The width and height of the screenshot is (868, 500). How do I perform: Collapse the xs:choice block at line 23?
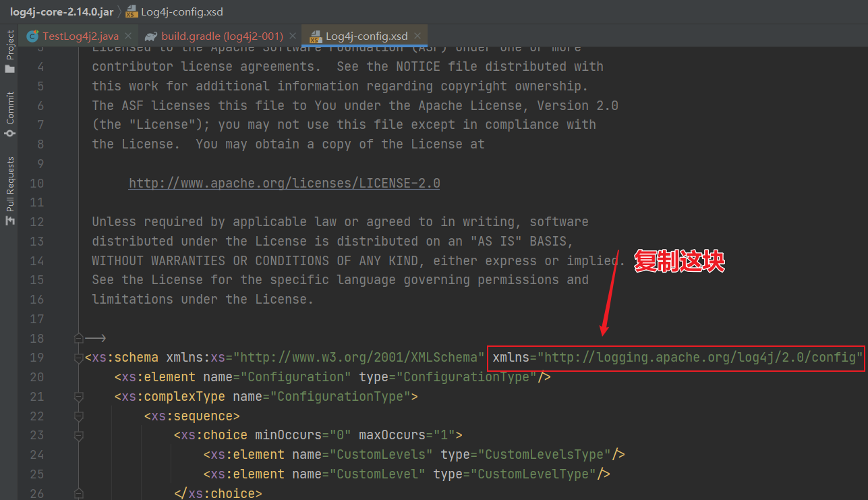point(79,436)
